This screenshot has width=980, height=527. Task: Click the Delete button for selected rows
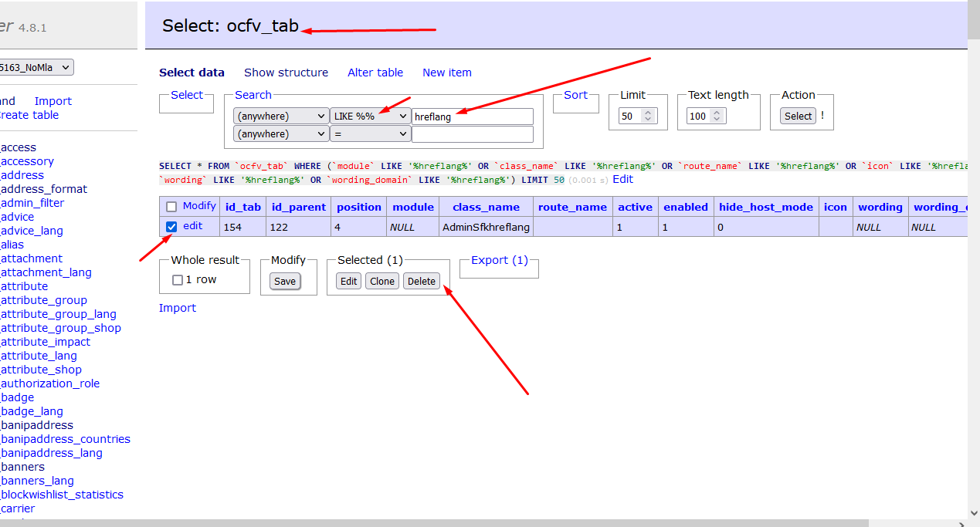pos(422,281)
